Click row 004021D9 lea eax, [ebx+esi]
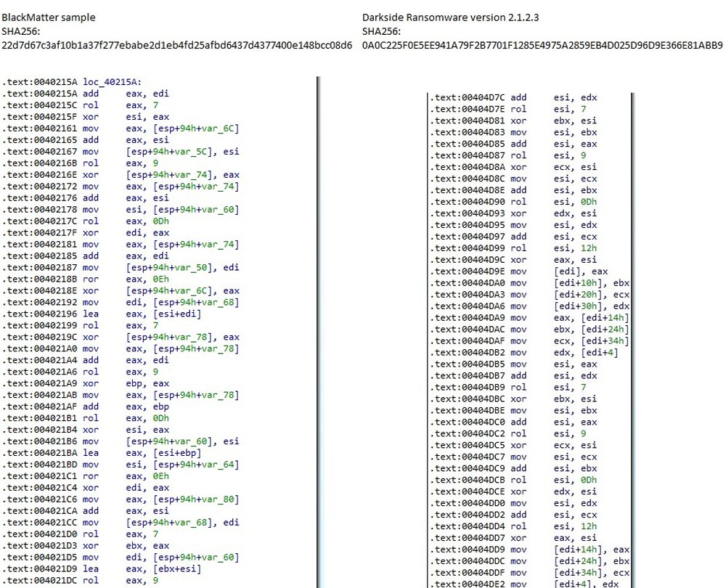This screenshot has height=588, width=726. (102, 568)
